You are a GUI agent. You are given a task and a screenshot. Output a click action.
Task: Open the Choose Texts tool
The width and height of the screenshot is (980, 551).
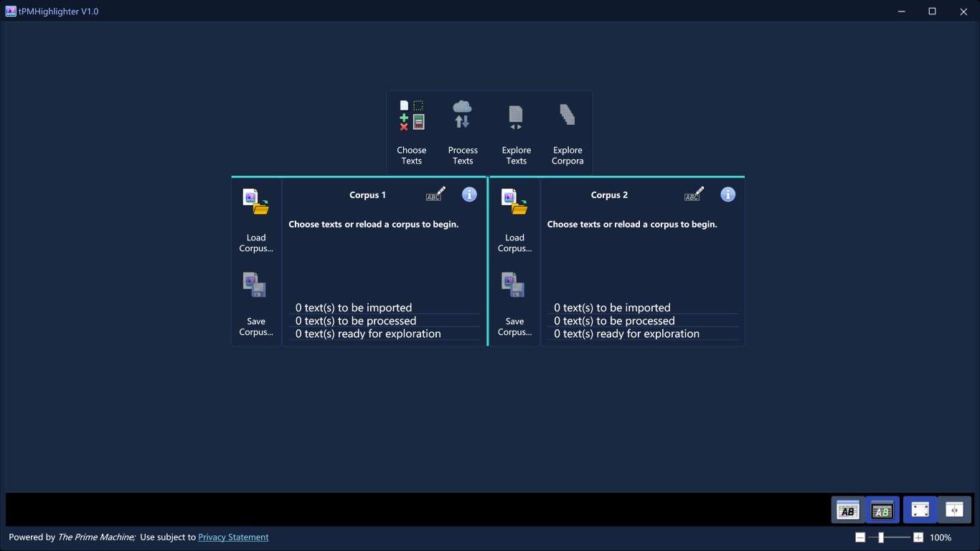pyautogui.click(x=412, y=133)
